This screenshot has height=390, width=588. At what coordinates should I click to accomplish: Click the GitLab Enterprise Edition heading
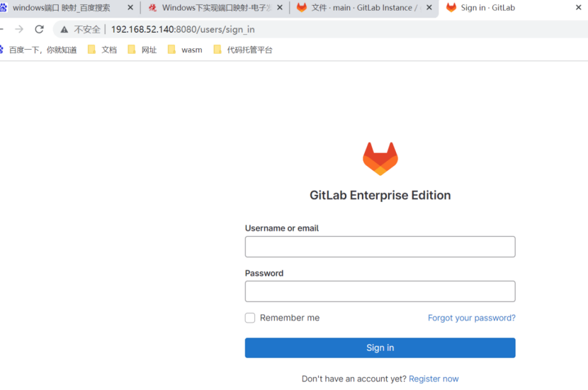(380, 195)
